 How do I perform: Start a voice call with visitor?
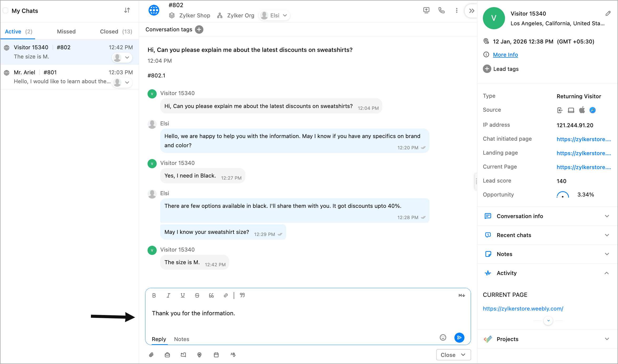click(x=441, y=11)
